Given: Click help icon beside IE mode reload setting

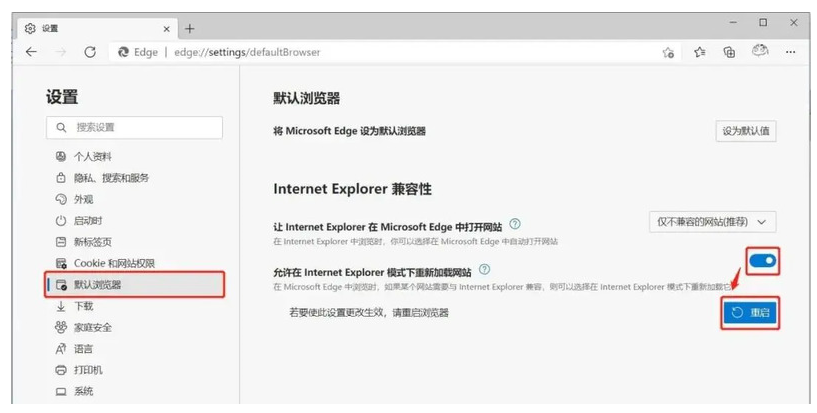Looking at the screenshot, I should (484, 270).
